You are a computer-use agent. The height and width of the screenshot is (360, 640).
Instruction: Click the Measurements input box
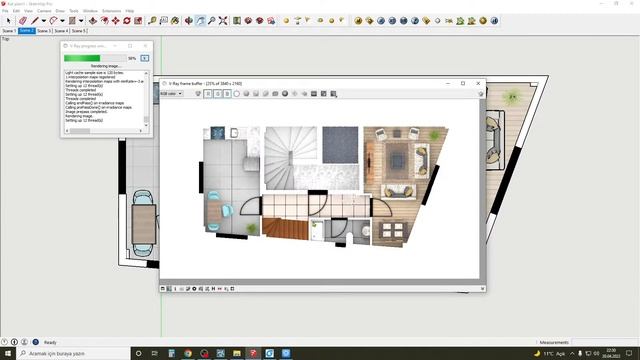pyautogui.click(x=605, y=342)
